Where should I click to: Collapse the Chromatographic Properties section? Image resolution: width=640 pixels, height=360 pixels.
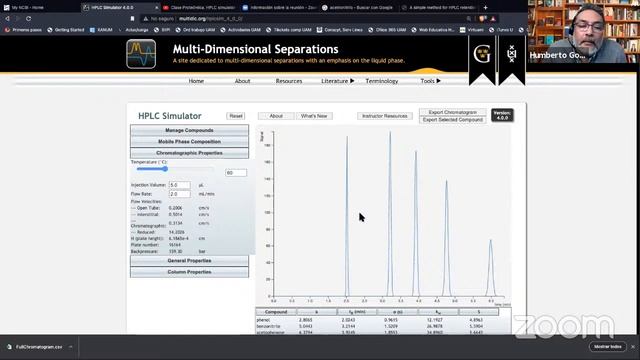(189, 153)
